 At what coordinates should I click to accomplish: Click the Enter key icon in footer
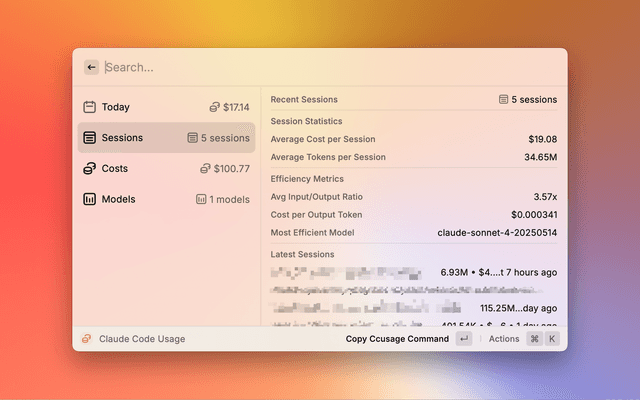point(463,339)
